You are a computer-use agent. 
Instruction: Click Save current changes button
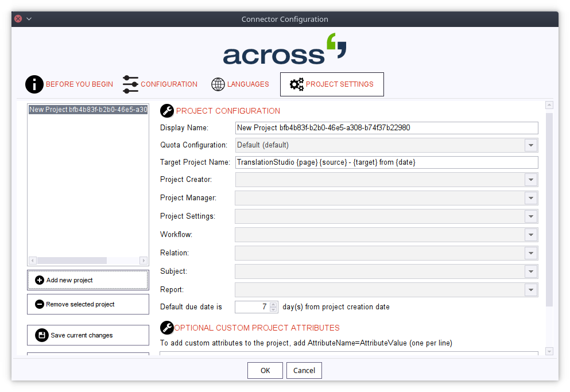pyautogui.click(x=88, y=335)
